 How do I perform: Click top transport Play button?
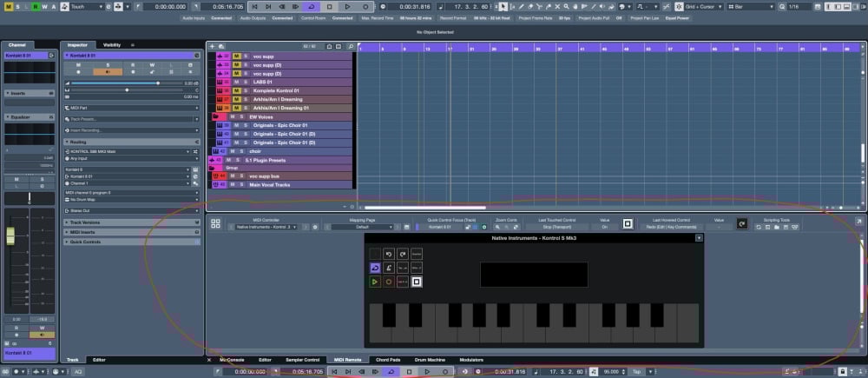348,7
